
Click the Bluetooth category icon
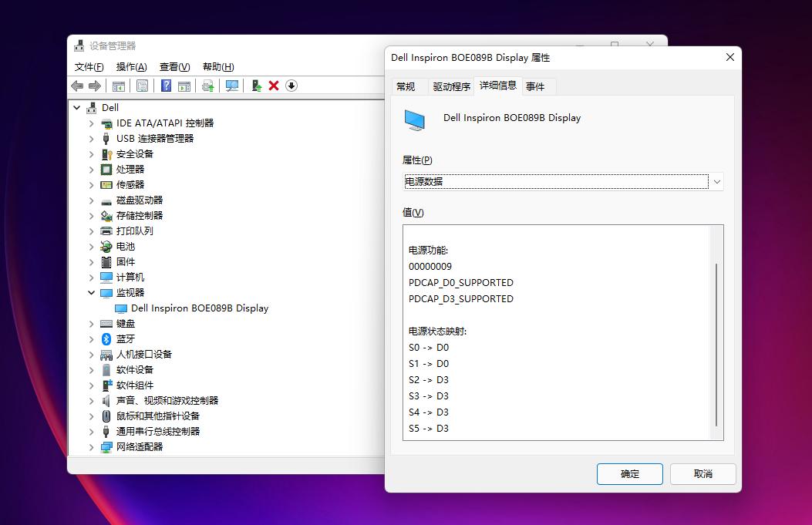point(106,339)
